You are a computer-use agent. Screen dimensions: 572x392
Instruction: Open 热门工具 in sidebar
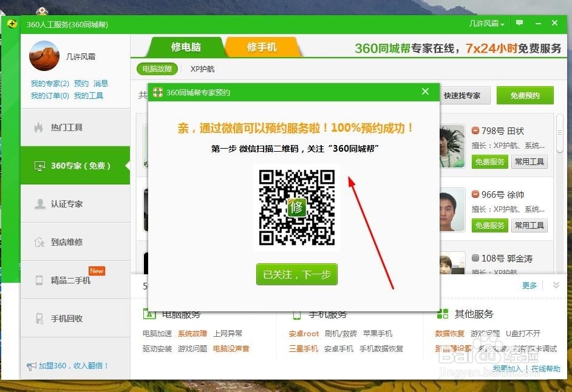(x=75, y=127)
